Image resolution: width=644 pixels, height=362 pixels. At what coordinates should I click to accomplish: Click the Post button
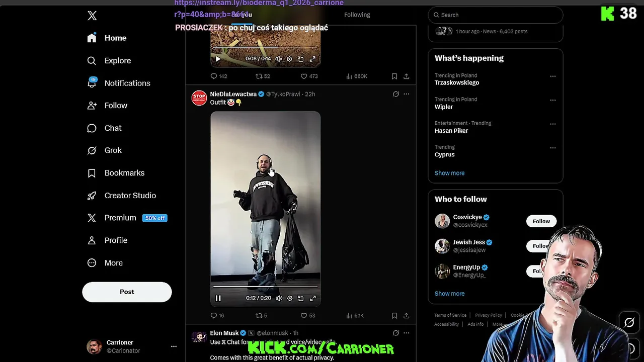pyautogui.click(x=127, y=292)
